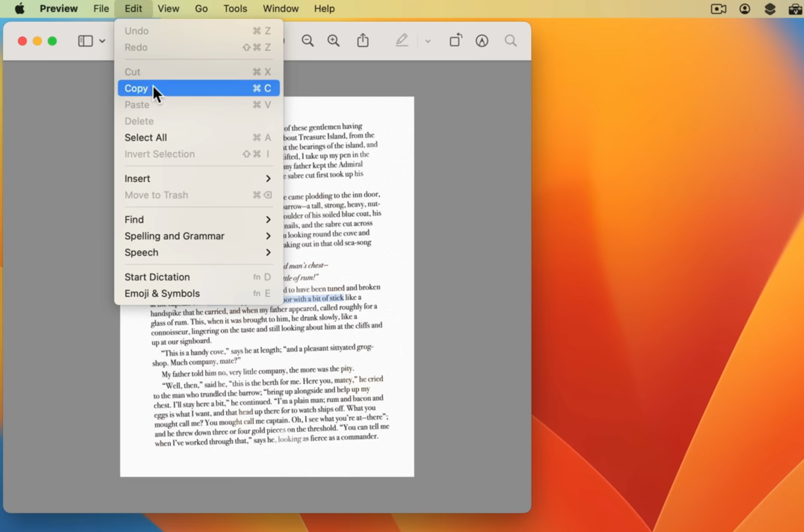Click the layered stack menu bar icon
The height and width of the screenshot is (532, 804).
point(770,8)
